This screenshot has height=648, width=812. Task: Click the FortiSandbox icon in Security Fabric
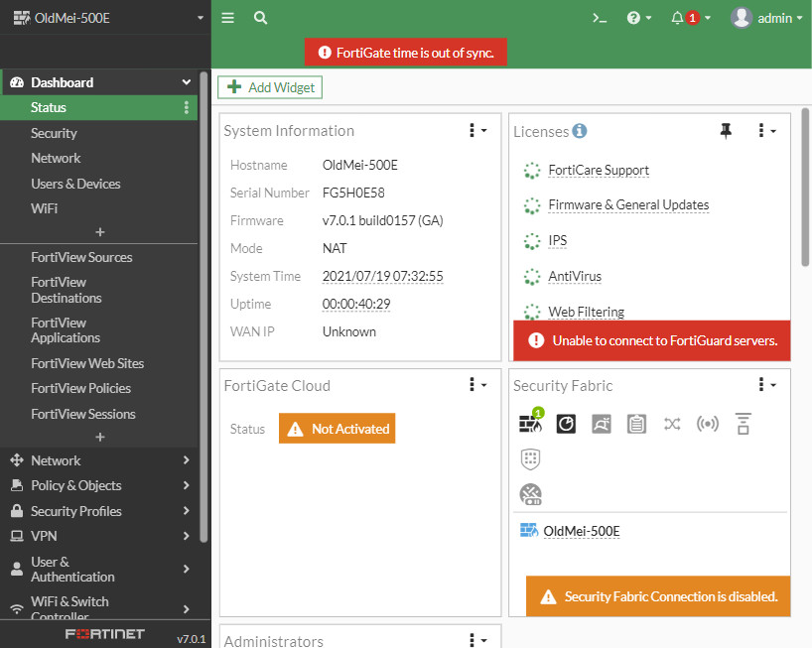pos(602,424)
